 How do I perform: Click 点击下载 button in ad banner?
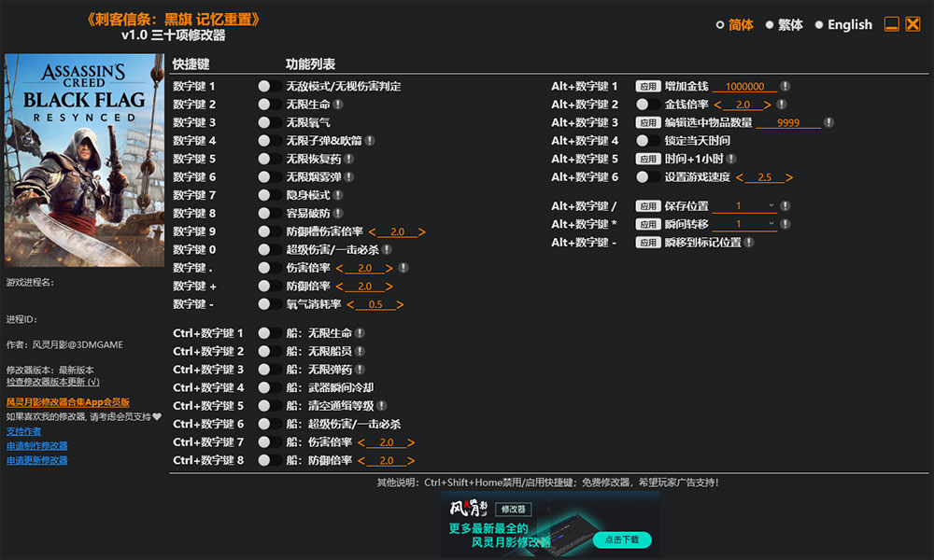622,539
